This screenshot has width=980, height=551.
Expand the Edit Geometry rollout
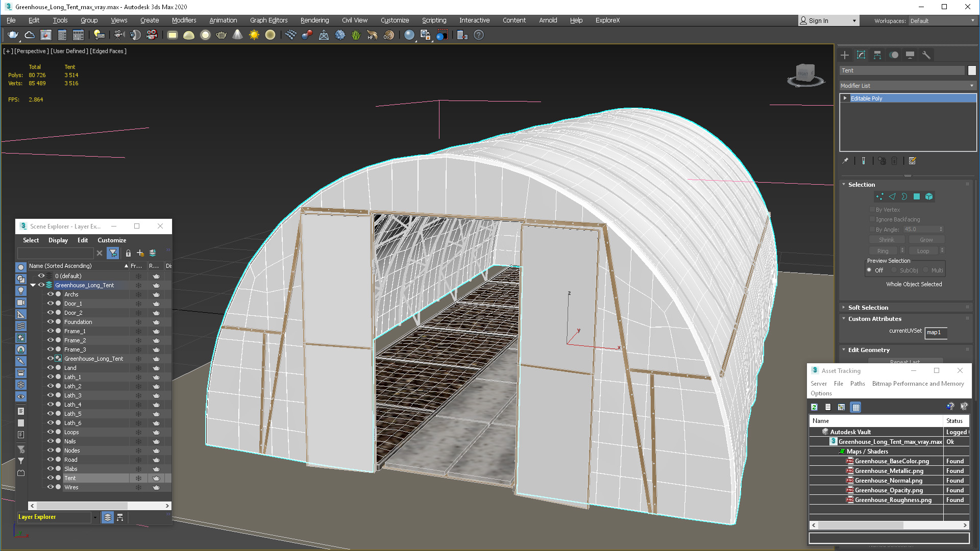point(870,349)
